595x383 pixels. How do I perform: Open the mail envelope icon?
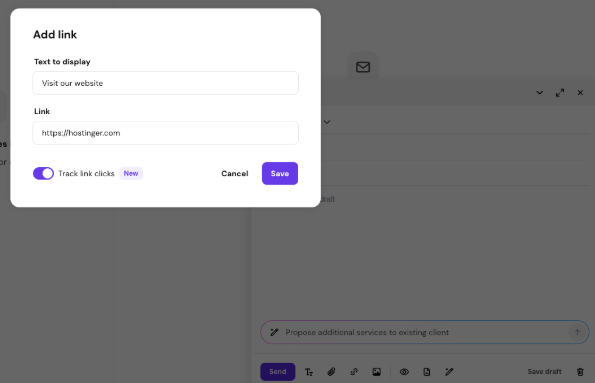coord(363,67)
